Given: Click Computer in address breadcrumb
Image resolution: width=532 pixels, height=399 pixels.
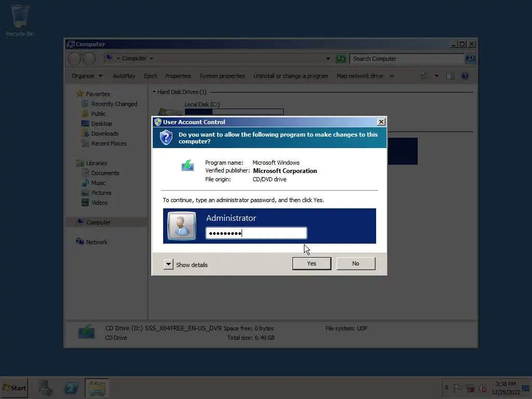Looking at the screenshot, I should click(135, 58).
